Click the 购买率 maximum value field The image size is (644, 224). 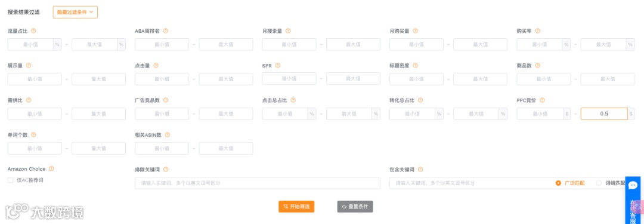603,44
